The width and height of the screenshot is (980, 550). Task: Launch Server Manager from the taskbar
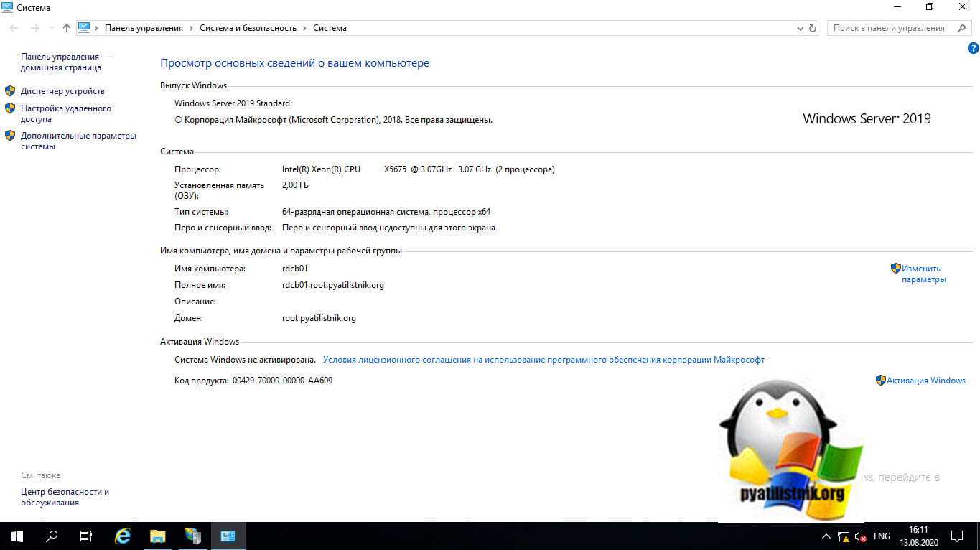pyautogui.click(x=192, y=536)
